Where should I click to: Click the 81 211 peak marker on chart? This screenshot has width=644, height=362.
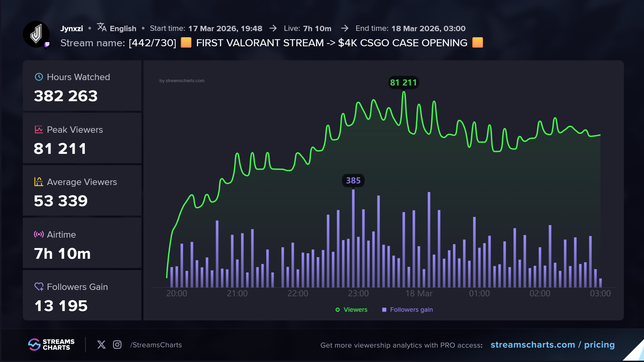(404, 82)
